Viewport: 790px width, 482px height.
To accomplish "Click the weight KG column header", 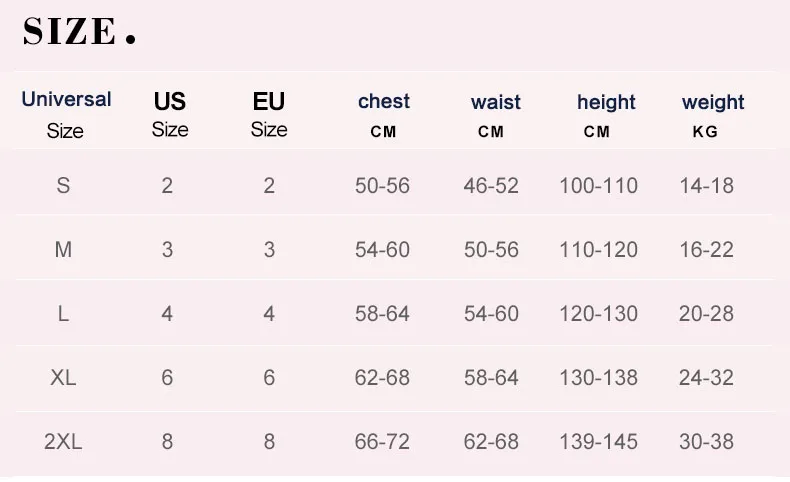I will (712, 115).
